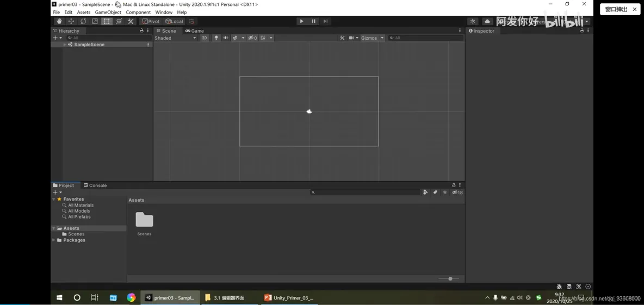
Task: Open the GameObject menu
Action: [x=108, y=13]
